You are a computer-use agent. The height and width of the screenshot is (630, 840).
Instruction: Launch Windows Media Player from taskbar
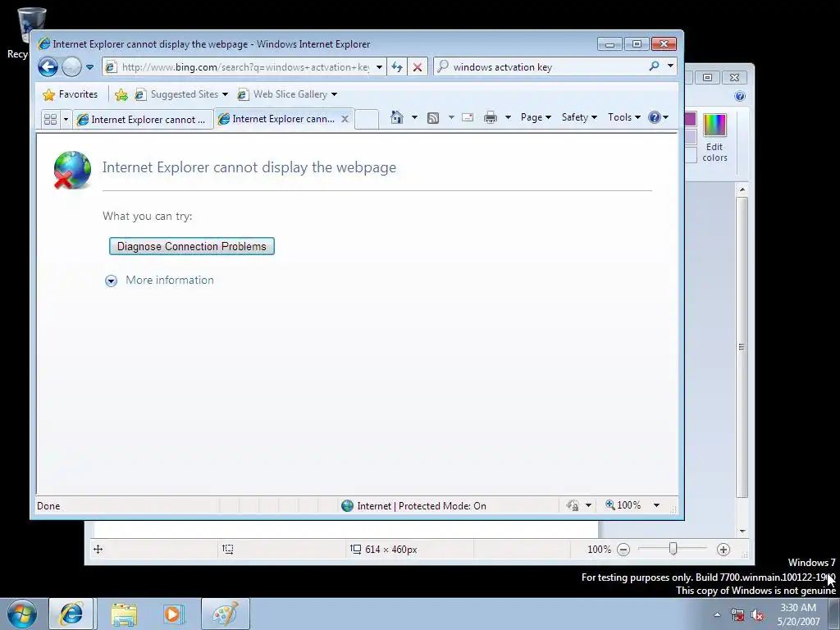pos(173,614)
